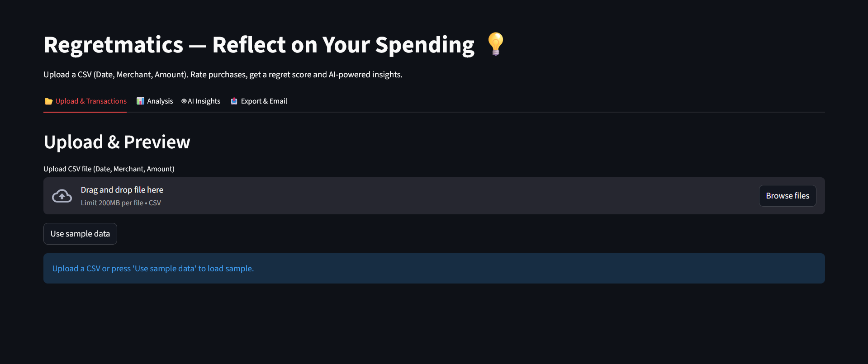Viewport: 868px width, 364px height.
Task: Click the Upload & Preview section heading
Action: click(117, 142)
